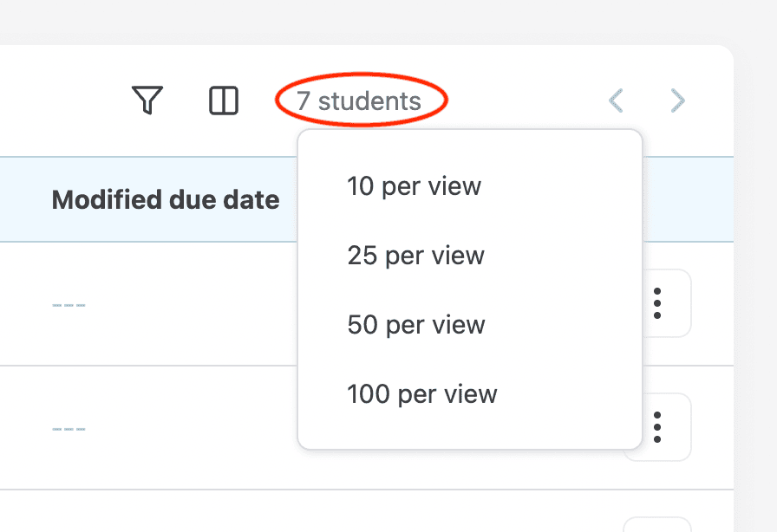Select 10 per view
Viewport: 777px width, 532px height.
coord(414,185)
